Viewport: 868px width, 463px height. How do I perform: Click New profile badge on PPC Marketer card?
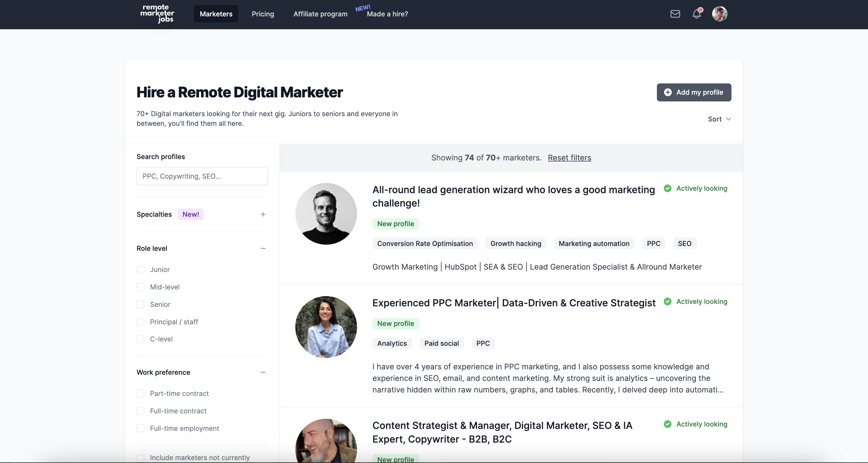pyautogui.click(x=396, y=324)
